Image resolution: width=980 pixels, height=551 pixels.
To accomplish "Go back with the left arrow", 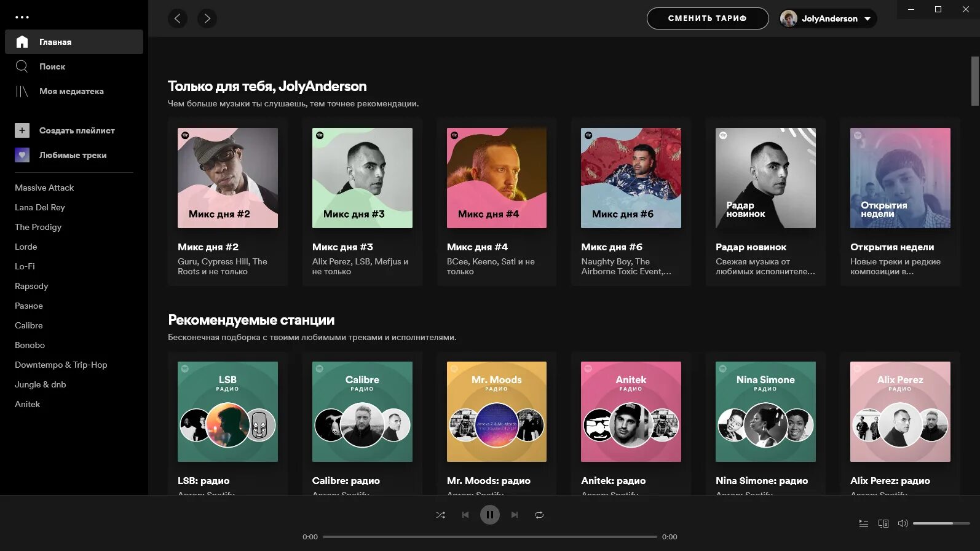I will tap(178, 18).
